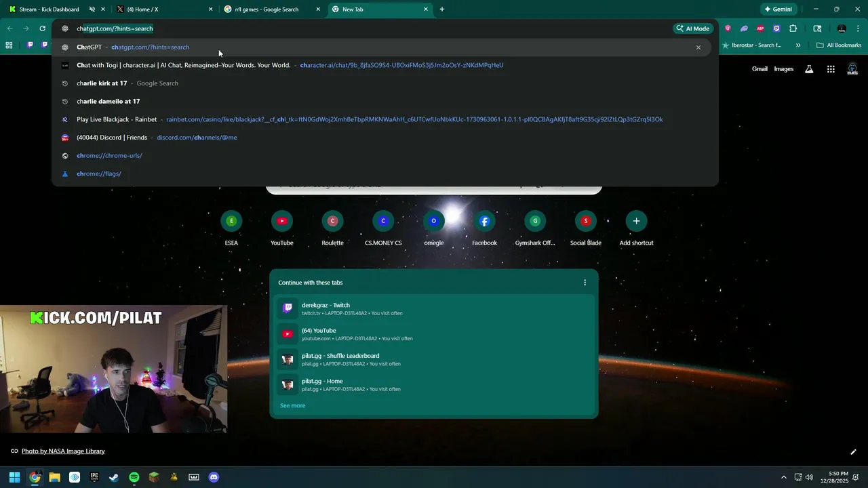
Task: Open File Explorer from the taskbar
Action: [54, 477]
